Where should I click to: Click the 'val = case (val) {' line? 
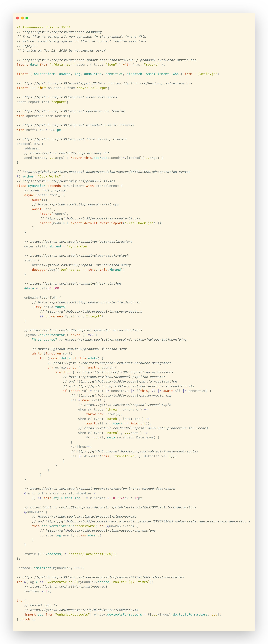(88, 400)
